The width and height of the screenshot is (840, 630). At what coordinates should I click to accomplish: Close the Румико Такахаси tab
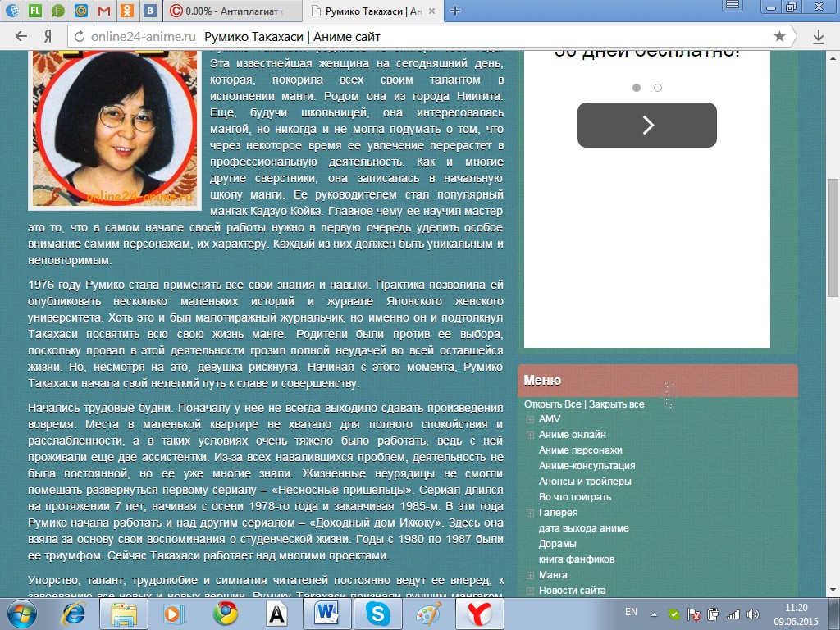coord(432,11)
